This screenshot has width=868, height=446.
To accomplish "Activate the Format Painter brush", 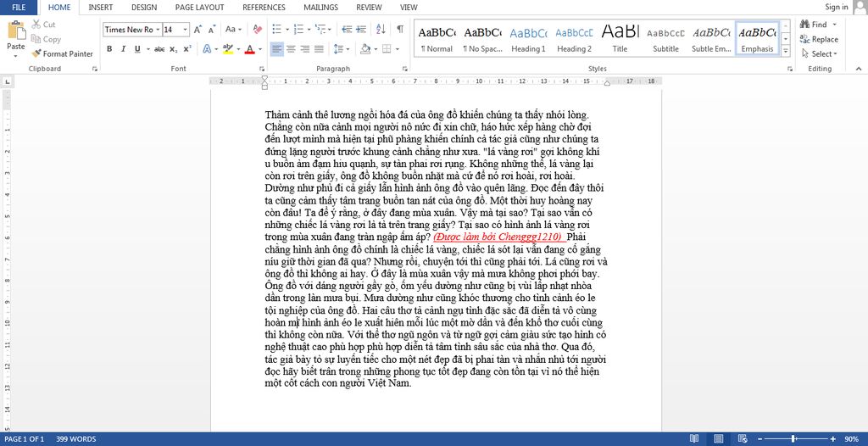I will (x=36, y=53).
